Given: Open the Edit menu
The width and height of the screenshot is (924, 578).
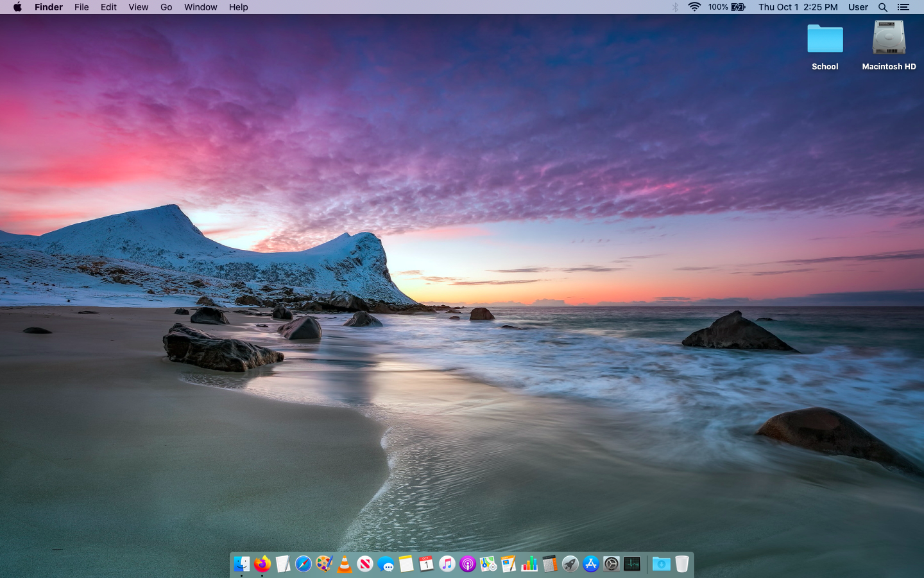Looking at the screenshot, I should (108, 7).
